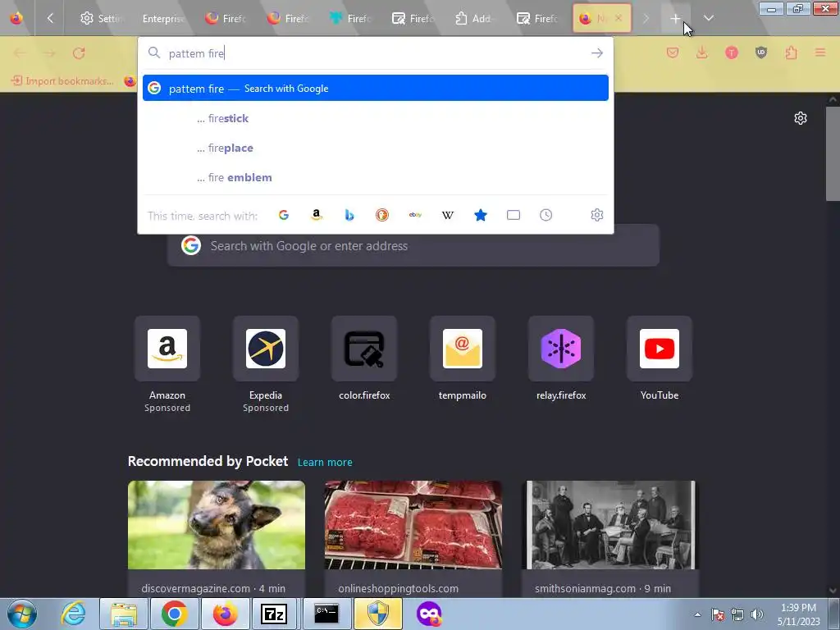This screenshot has height=630, width=840.
Task: Search this time with DuckDuckGo icon
Action: [x=382, y=215]
